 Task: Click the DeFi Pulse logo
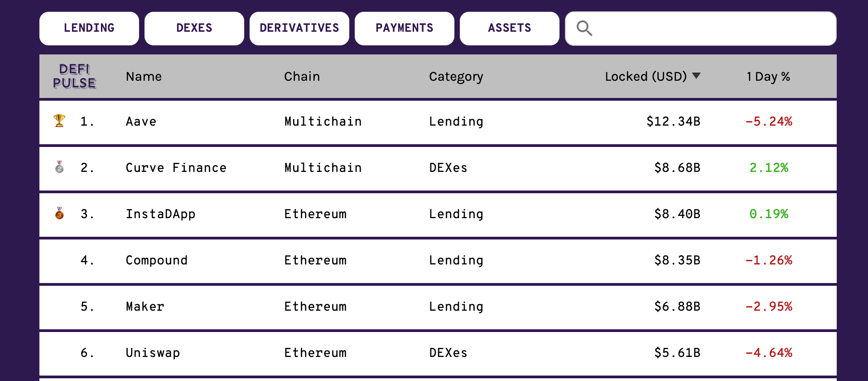(x=74, y=76)
